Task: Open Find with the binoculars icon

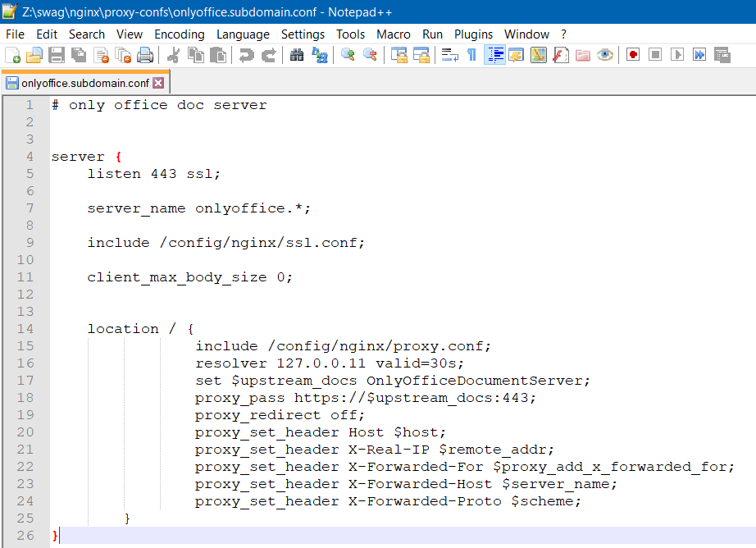Action: [297, 55]
